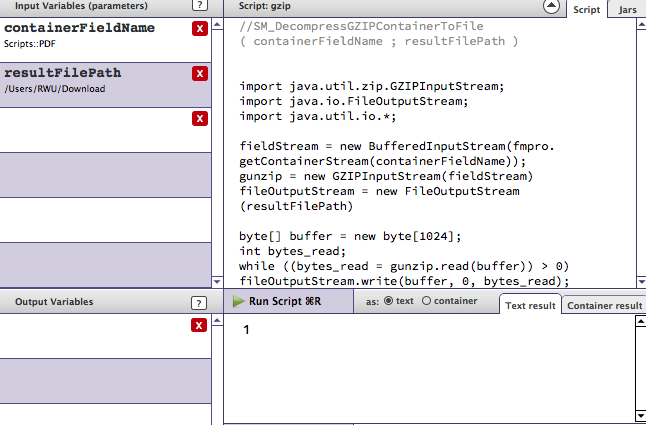Edit the resultFilePath variable name
The image size is (646, 425).
pos(63,73)
